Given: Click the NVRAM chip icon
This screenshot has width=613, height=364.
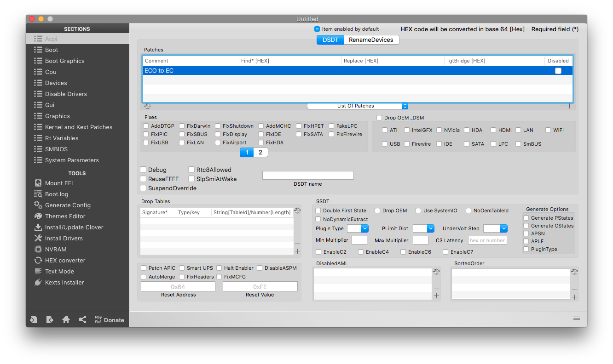Looking at the screenshot, I should pyautogui.click(x=38, y=249).
